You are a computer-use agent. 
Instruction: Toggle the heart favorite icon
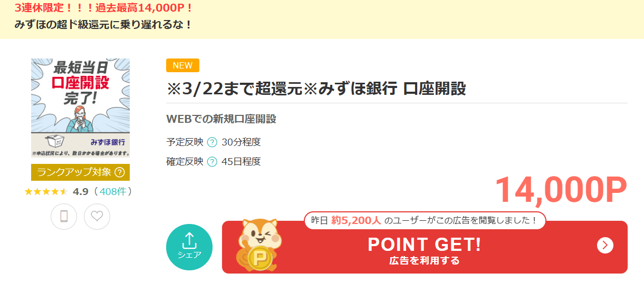pos(97,217)
